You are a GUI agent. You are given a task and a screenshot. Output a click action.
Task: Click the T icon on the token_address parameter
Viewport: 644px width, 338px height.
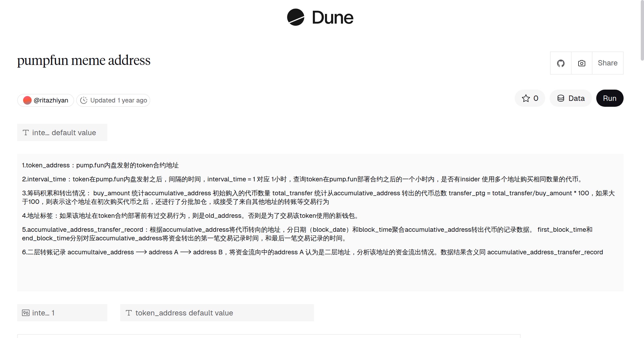click(129, 313)
